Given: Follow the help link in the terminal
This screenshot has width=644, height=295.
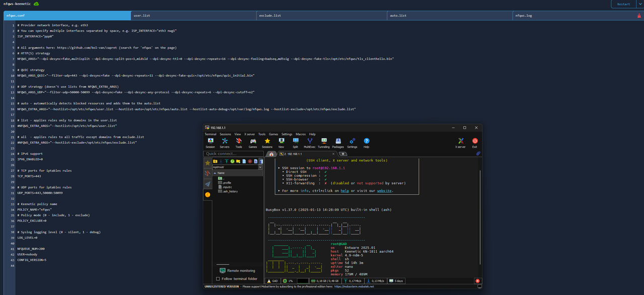Looking at the screenshot, I should tap(344, 191).
